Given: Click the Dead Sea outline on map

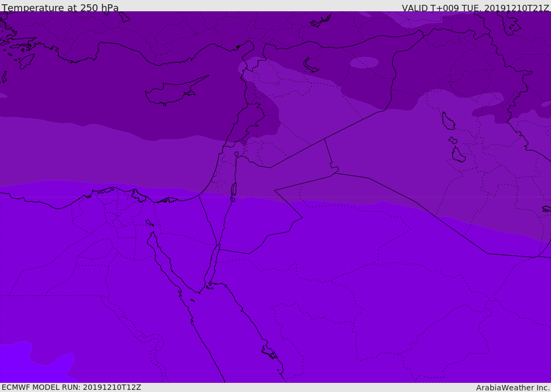Looking at the screenshot, I should coord(234,189).
